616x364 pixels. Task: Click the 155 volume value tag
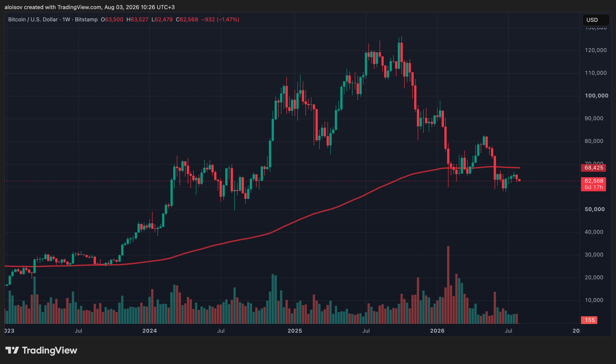(589, 320)
